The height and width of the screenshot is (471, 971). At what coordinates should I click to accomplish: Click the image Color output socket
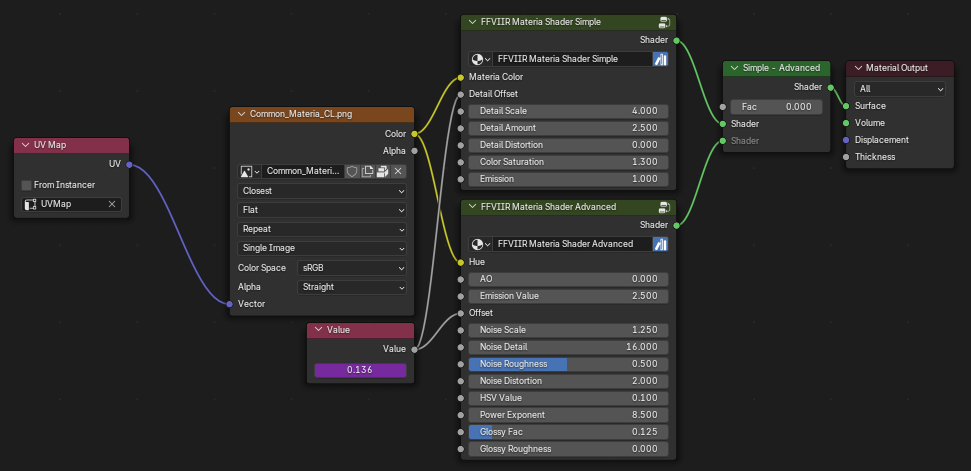pyautogui.click(x=414, y=134)
